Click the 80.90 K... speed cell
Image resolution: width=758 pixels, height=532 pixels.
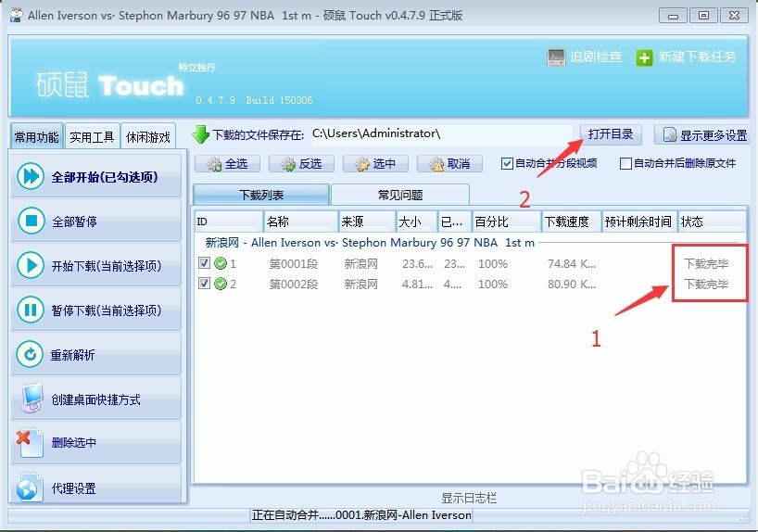[x=572, y=285]
